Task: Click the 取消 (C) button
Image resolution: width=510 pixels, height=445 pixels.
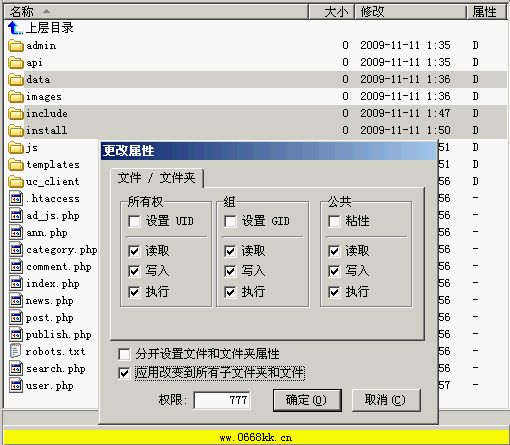Action: click(x=386, y=400)
